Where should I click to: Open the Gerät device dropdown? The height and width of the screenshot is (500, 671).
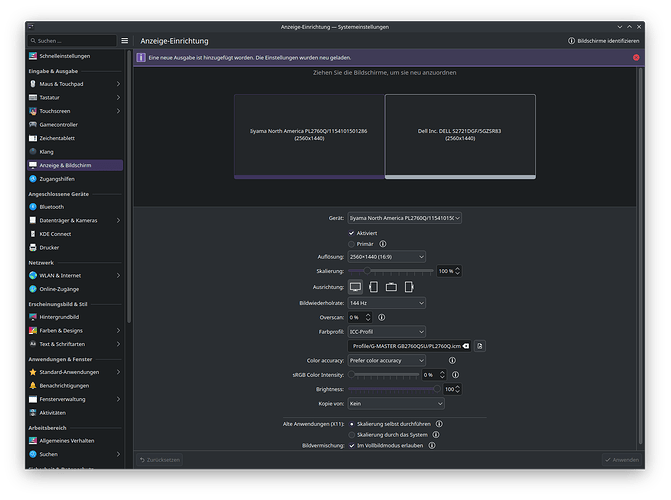(404, 218)
